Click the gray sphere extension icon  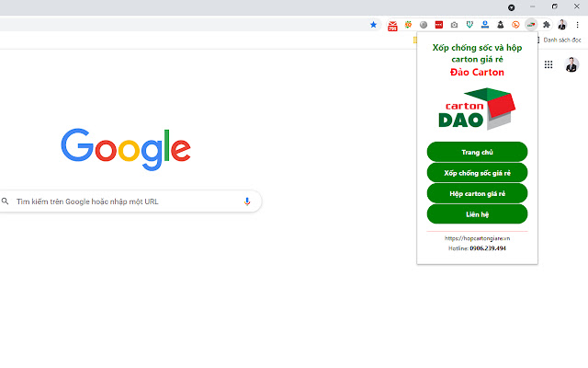tap(424, 25)
